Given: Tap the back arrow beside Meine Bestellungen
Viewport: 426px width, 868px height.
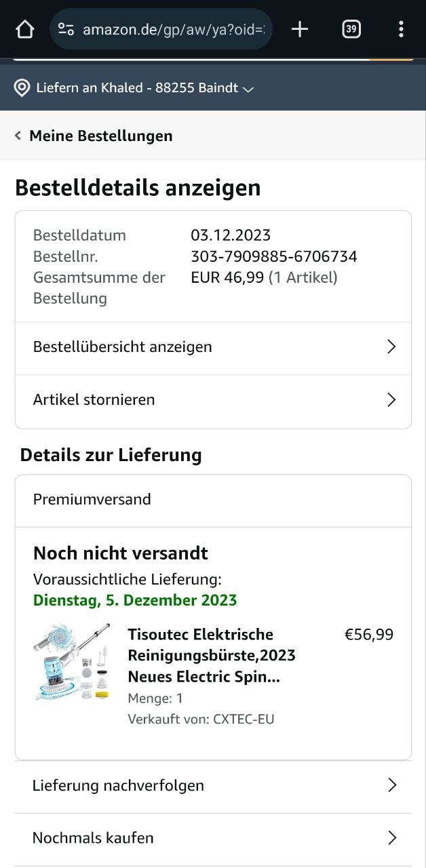Looking at the screenshot, I should tap(18, 136).
